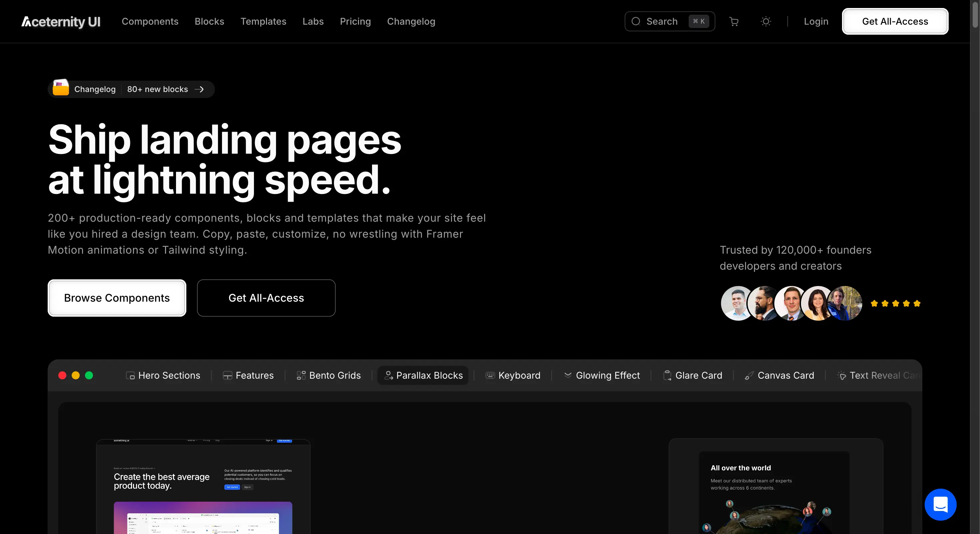The width and height of the screenshot is (980, 534).
Task: Click the Keyboard tab icon
Action: [490, 376]
